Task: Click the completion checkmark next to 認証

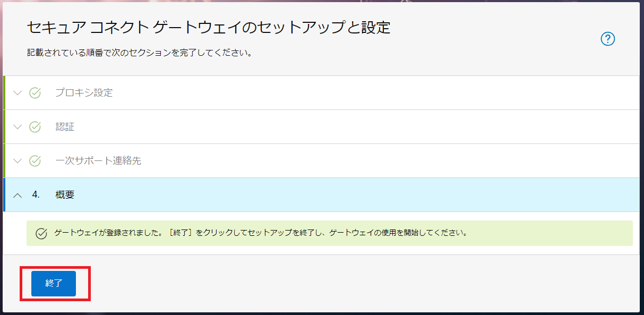Action: [34, 127]
